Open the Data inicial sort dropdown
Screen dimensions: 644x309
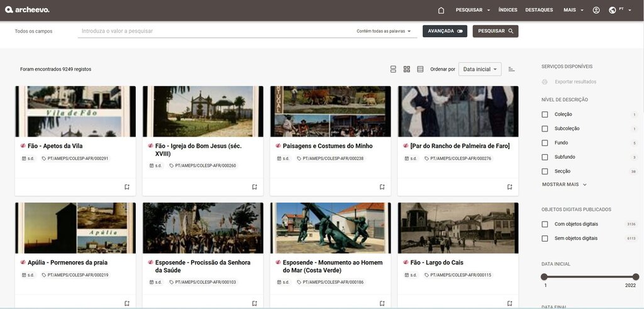tap(480, 69)
